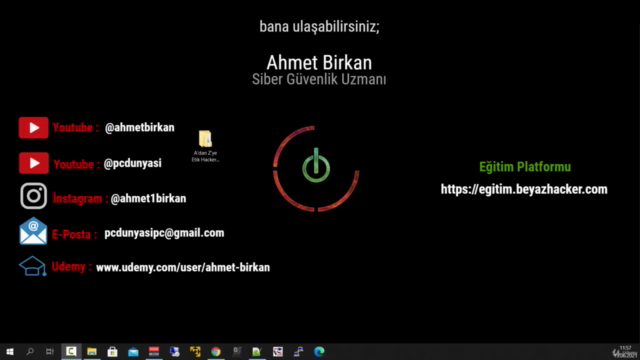
Task: Open taskbar search magnifier
Action: [30, 351]
